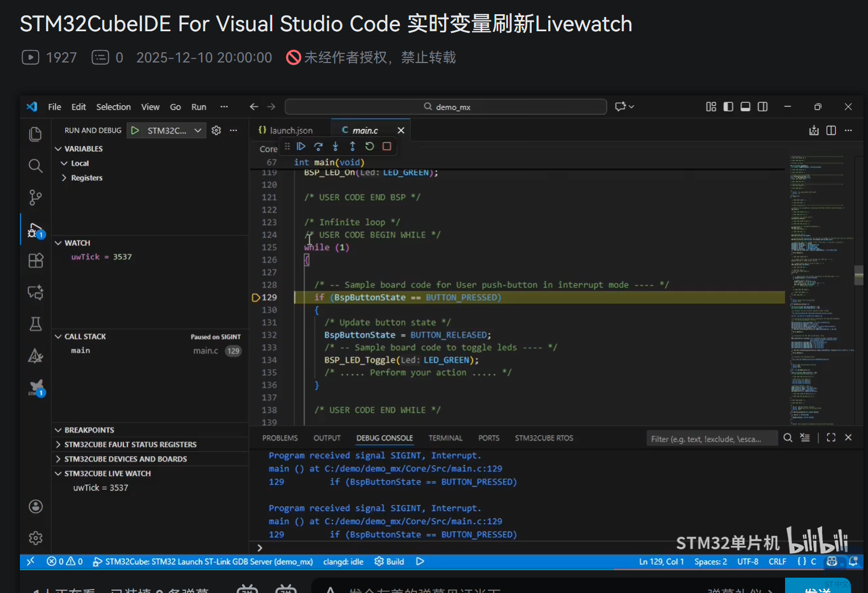Split the editor right
The width and height of the screenshot is (868, 593).
[831, 131]
